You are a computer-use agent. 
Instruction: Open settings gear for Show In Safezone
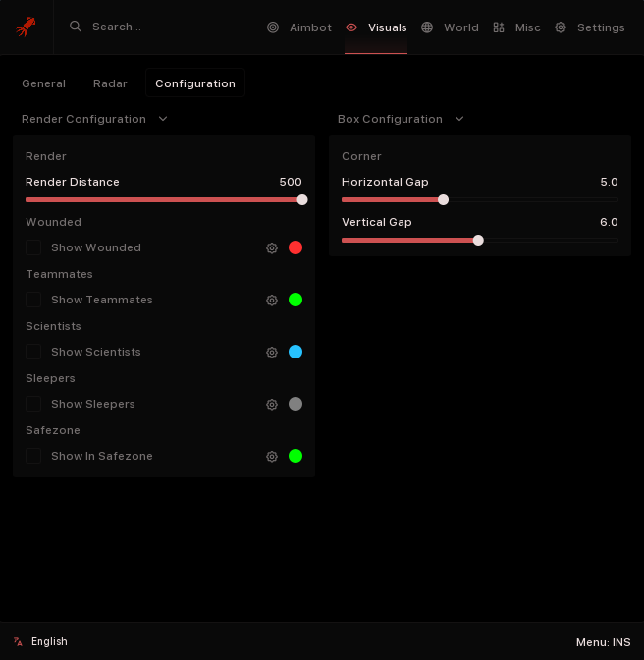tap(272, 457)
